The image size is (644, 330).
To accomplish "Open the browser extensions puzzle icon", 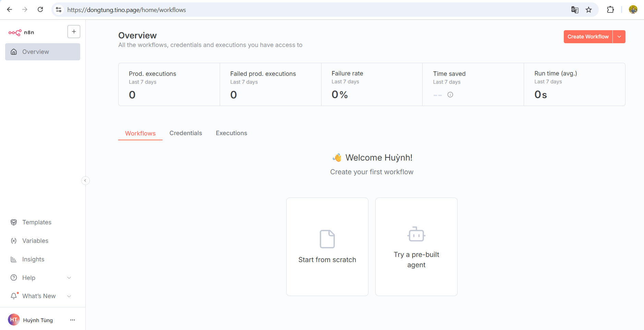I will pyautogui.click(x=610, y=10).
